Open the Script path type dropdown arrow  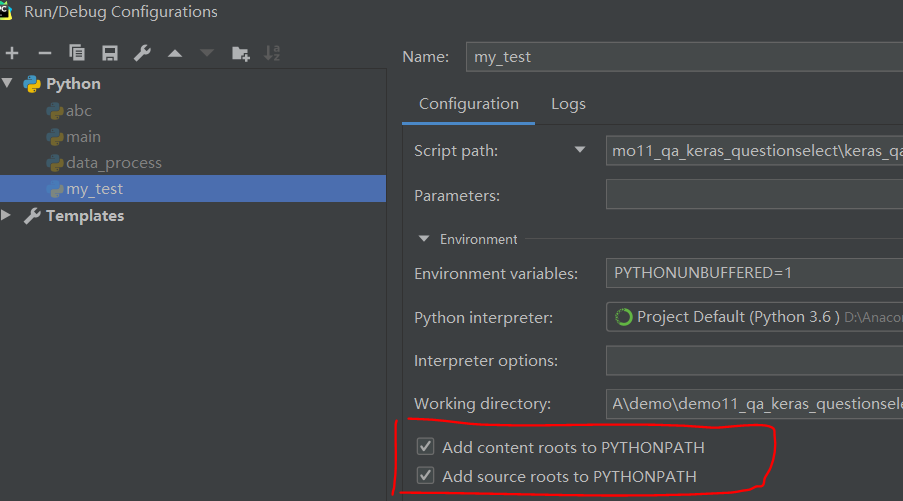[x=580, y=150]
